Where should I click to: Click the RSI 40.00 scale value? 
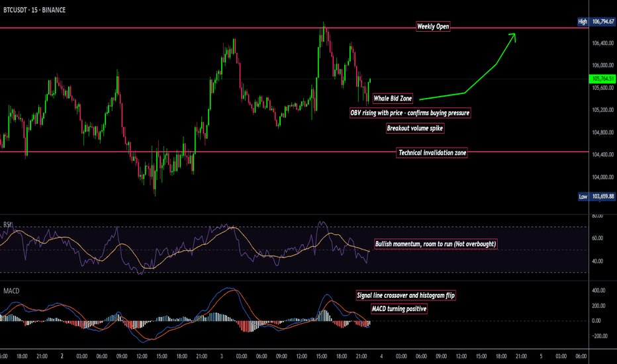597,261
